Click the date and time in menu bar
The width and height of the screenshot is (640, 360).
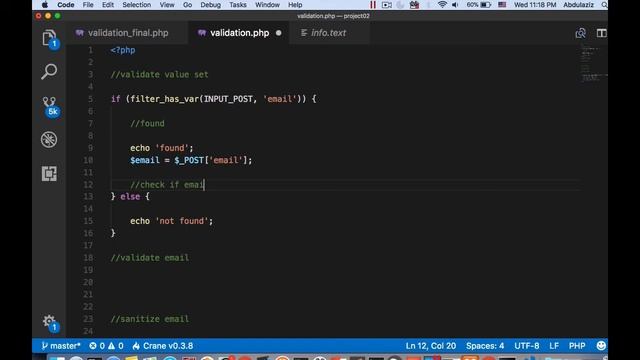tap(535, 5)
